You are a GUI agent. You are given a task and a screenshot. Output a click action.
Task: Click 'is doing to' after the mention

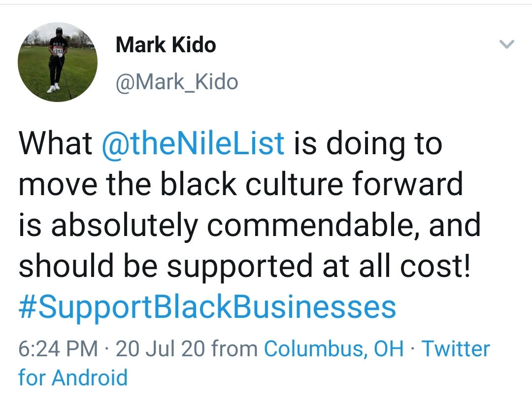368,144
